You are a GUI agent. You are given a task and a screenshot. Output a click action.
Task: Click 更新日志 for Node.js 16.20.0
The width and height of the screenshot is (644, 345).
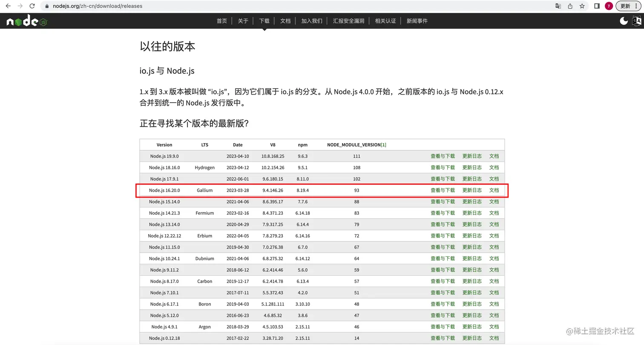click(x=472, y=190)
